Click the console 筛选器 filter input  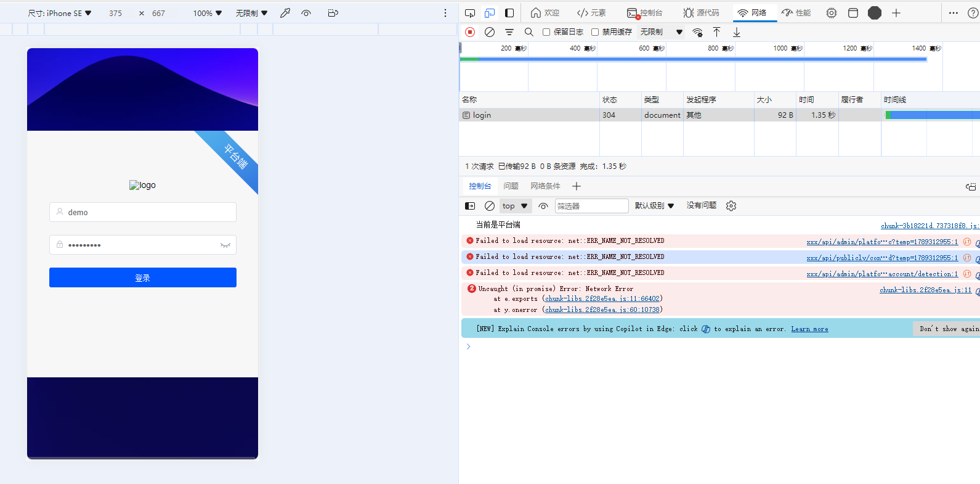[x=592, y=206]
